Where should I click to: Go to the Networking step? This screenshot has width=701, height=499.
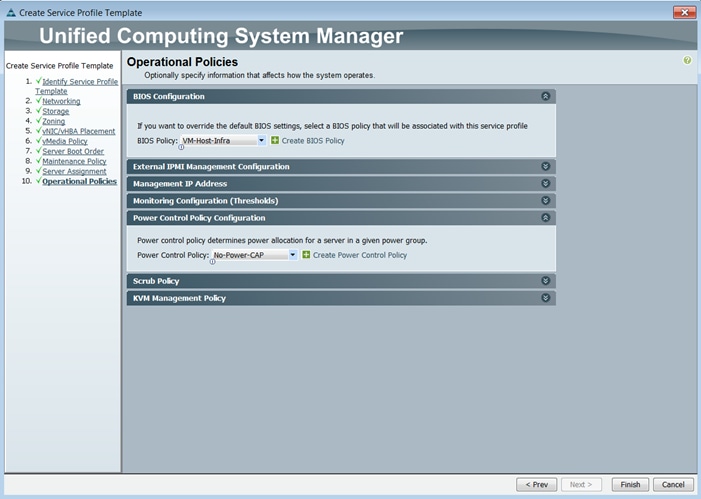pos(61,101)
